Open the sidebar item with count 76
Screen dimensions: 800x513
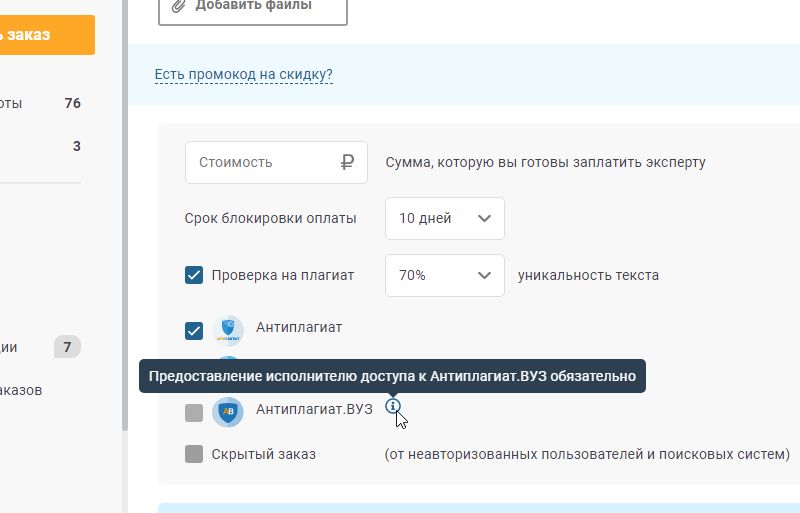coord(40,103)
